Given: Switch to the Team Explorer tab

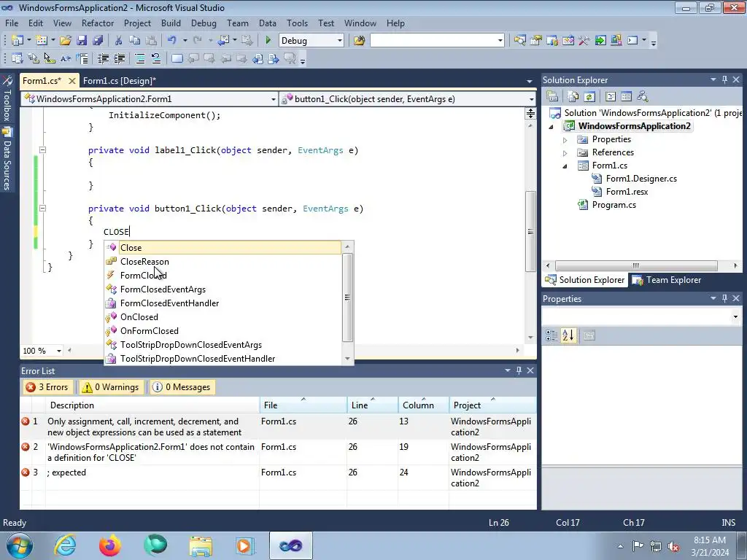Looking at the screenshot, I should (x=667, y=280).
